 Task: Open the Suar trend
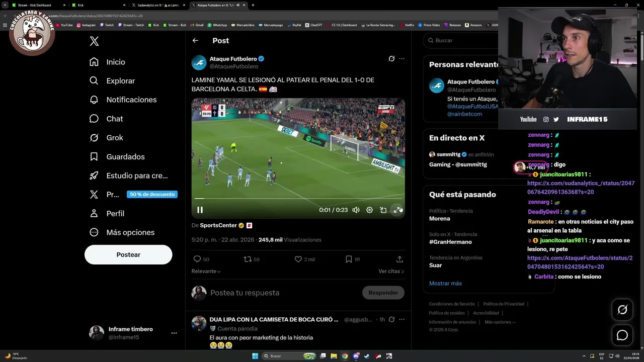[436, 265]
